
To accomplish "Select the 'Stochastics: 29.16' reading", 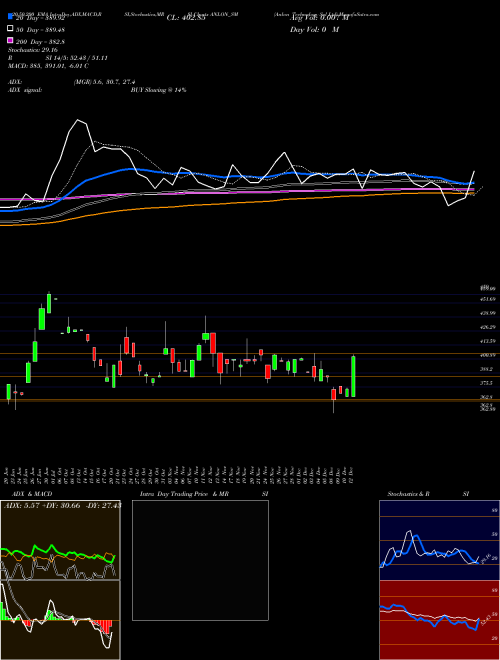I will (32, 50).
